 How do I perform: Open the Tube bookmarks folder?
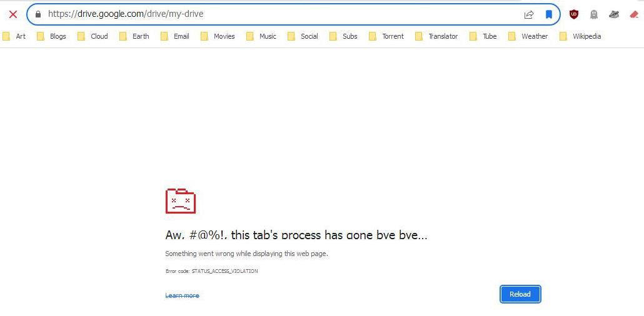[483, 36]
